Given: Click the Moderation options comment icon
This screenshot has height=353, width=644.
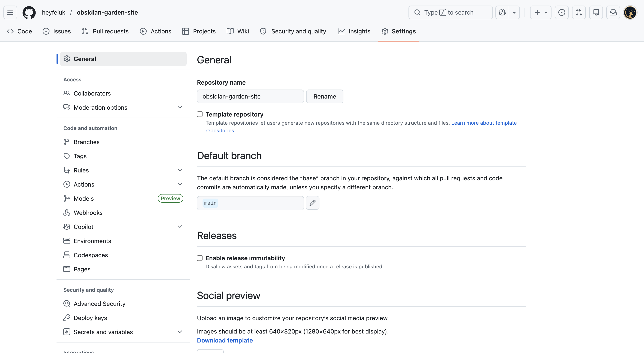Looking at the screenshot, I should (67, 107).
